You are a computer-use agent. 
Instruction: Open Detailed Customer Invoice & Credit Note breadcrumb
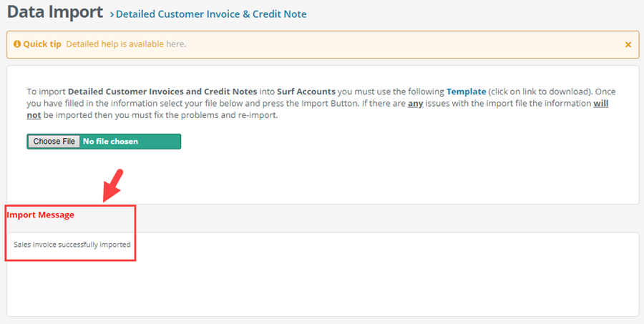click(x=211, y=14)
